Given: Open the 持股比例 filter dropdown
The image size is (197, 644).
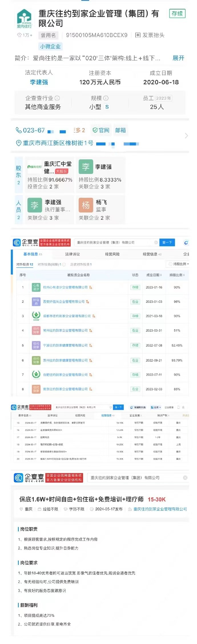Looking at the screenshot, I should (x=178, y=264).
